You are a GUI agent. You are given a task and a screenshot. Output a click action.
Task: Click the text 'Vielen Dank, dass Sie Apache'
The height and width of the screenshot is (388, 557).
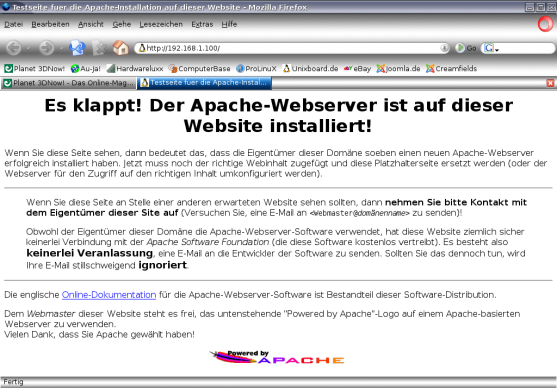pos(99,335)
